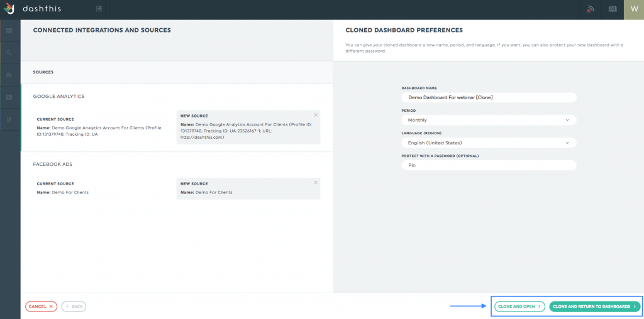Click the DashThis logo icon

coord(9,9)
